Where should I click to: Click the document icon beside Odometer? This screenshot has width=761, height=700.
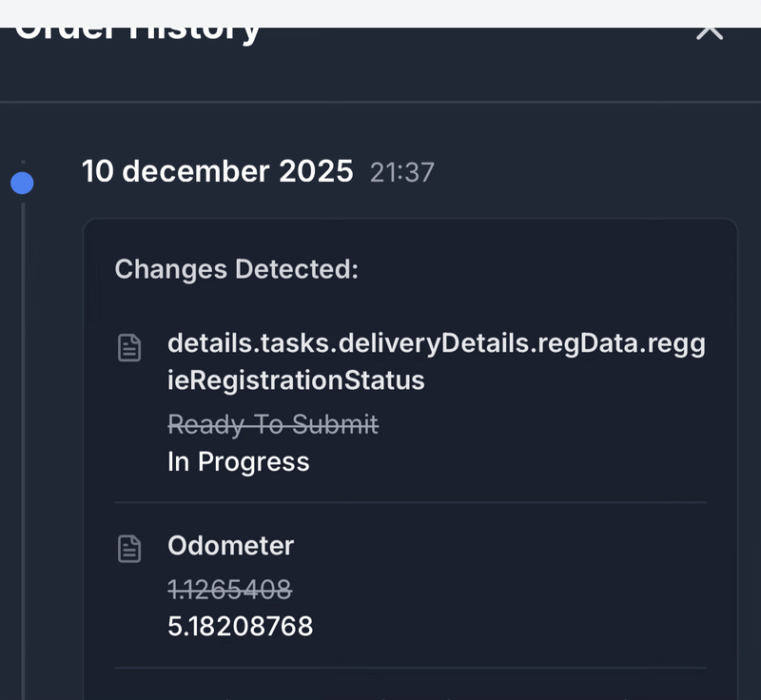pyautogui.click(x=129, y=547)
